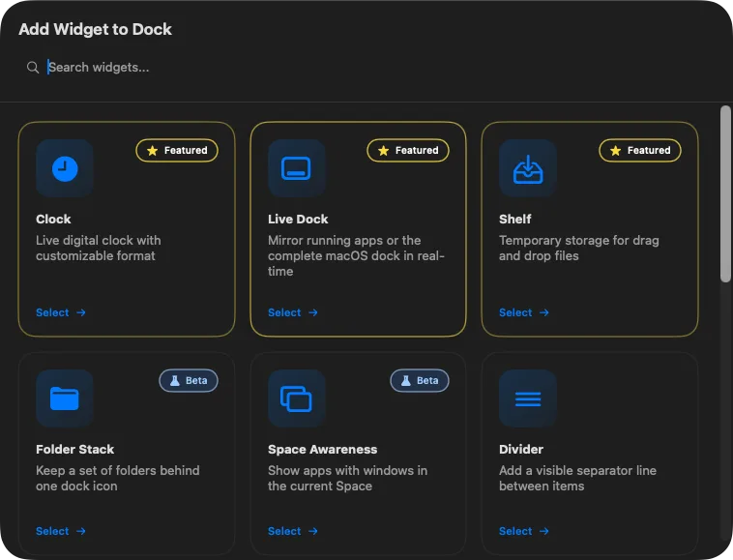This screenshot has width=733, height=560.
Task: Click the 'Add Widget to Dock' heading
Action: tap(96, 29)
